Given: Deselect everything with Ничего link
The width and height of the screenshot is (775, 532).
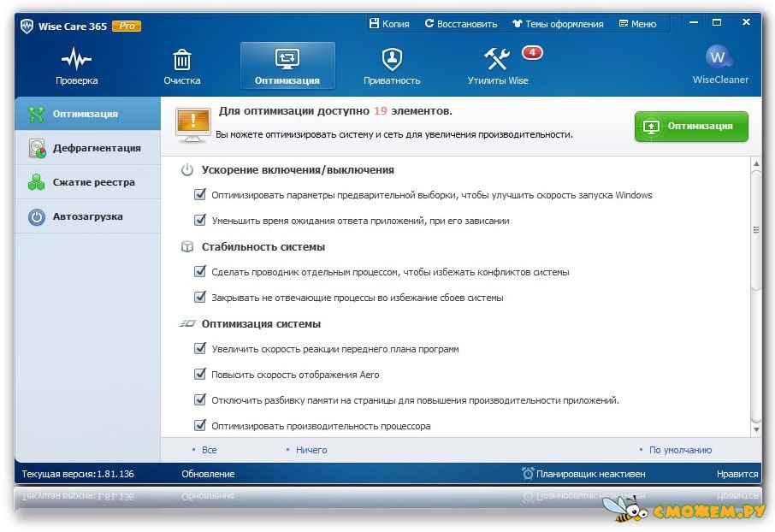Looking at the screenshot, I should coord(311,450).
